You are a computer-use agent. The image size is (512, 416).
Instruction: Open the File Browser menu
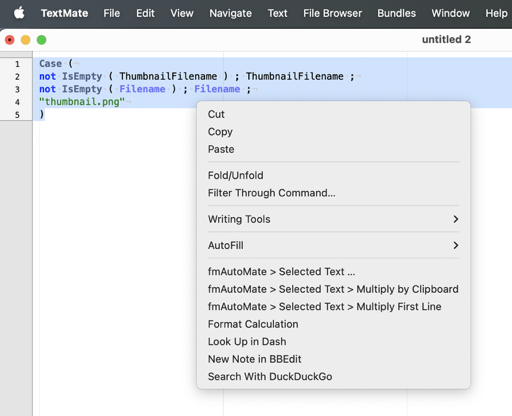(332, 13)
